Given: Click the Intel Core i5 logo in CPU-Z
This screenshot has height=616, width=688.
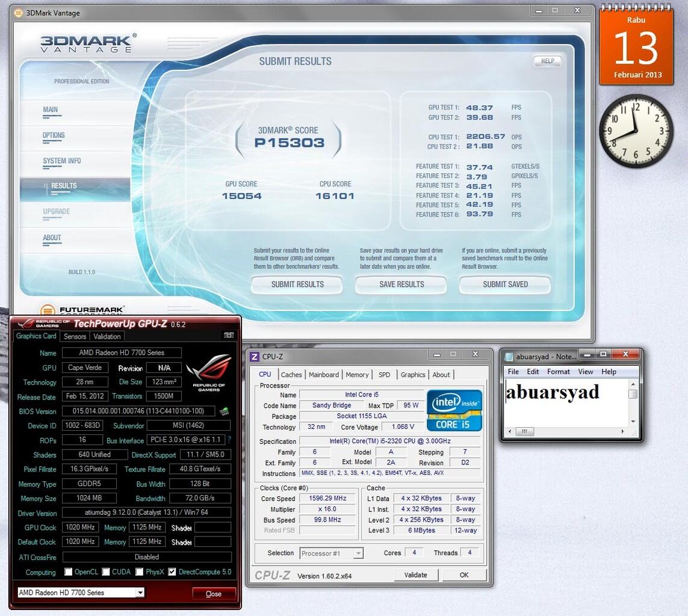Looking at the screenshot, I should [x=454, y=410].
